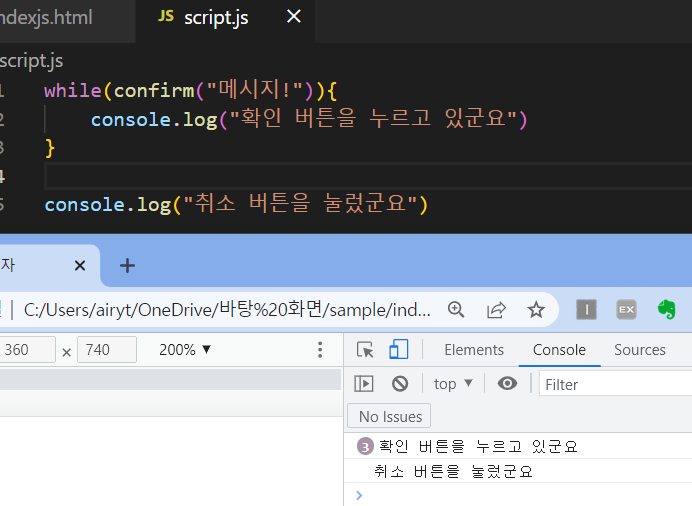This screenshot has height=506, width=692.
Task: Open the Evernote elephant extension
Action: [667, 310]
